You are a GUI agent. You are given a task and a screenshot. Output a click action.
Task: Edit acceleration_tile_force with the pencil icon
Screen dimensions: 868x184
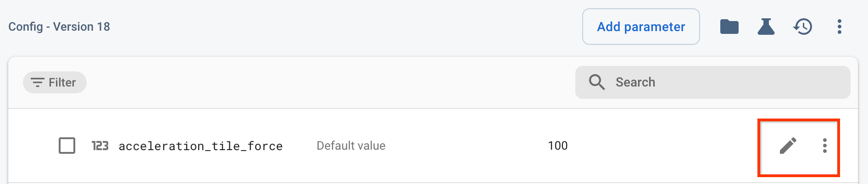(788, 146)
